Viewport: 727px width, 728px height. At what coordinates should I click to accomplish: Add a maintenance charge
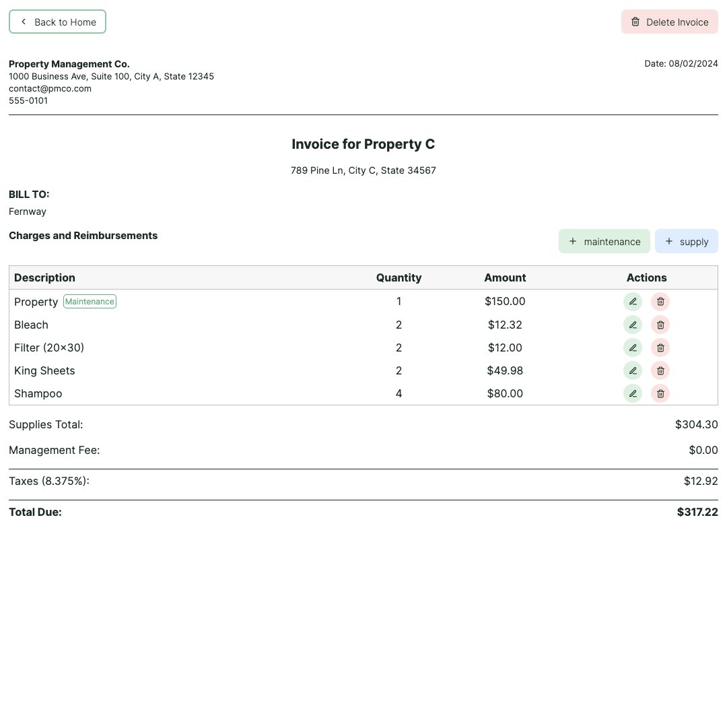[x=604, y=241]
